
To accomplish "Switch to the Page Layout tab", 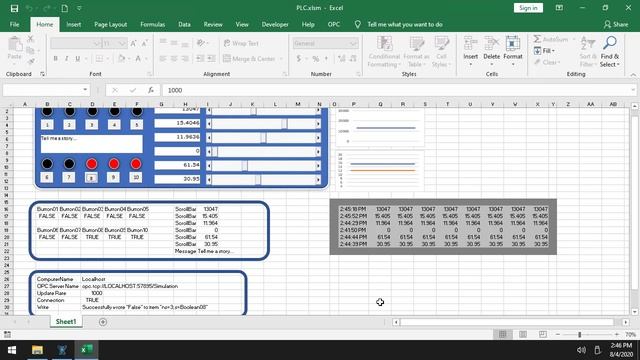I will coord(111,24).
